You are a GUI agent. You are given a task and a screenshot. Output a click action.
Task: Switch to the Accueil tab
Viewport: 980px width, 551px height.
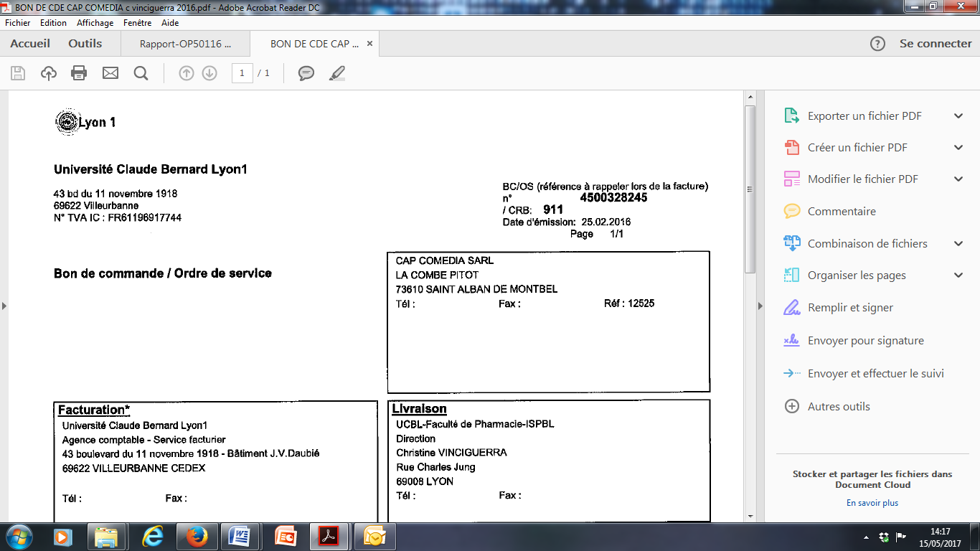coord(30,44)
